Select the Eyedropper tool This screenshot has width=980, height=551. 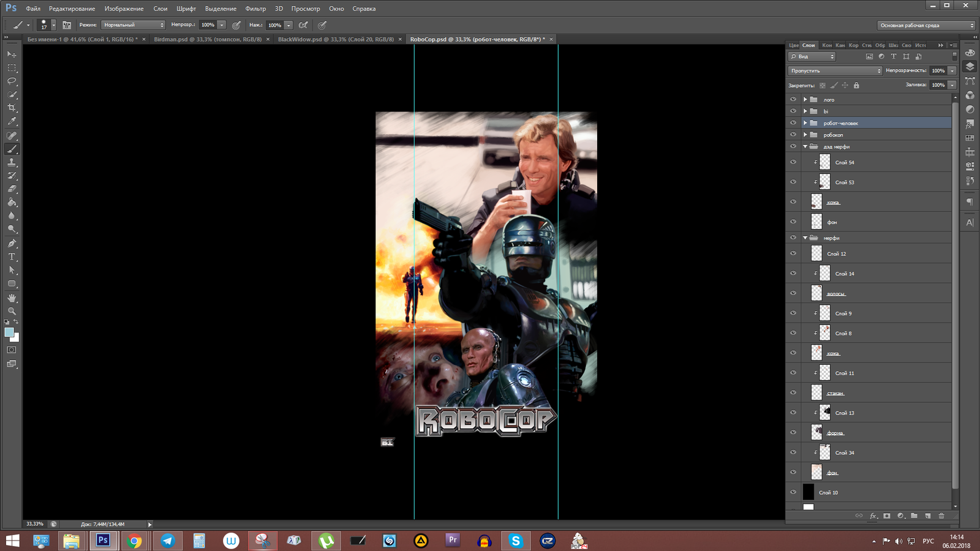12,122
